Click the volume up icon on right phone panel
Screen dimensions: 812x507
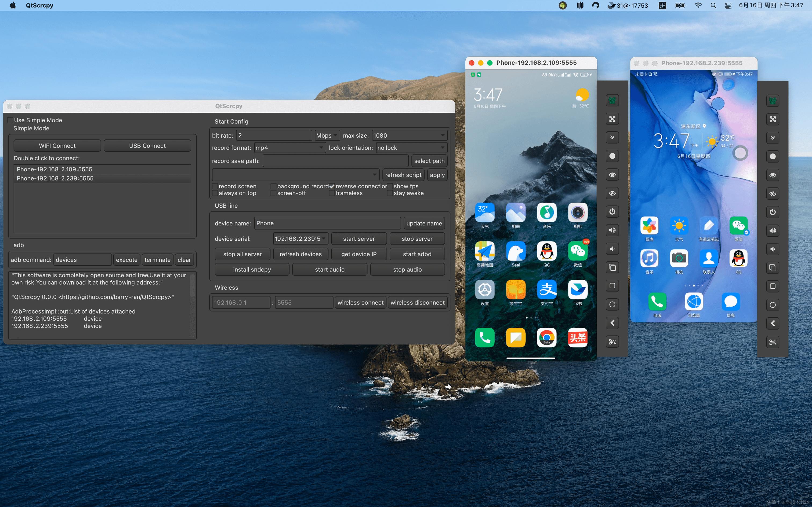[x=773, y=230]
